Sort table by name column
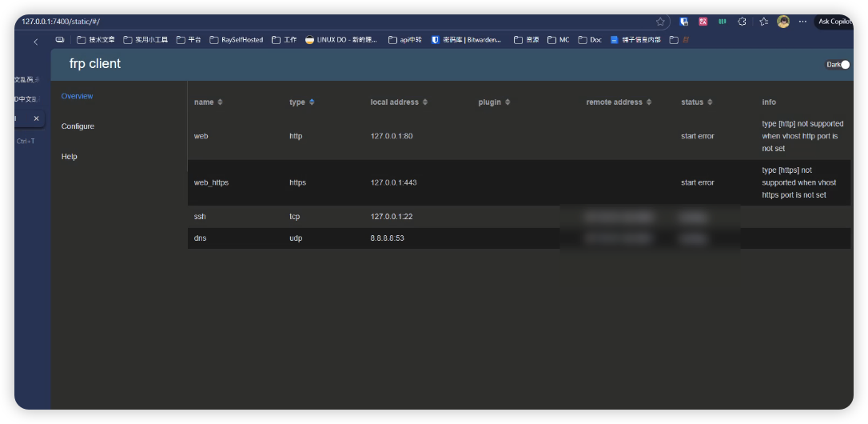868x424 pixels. coord(220,102)
